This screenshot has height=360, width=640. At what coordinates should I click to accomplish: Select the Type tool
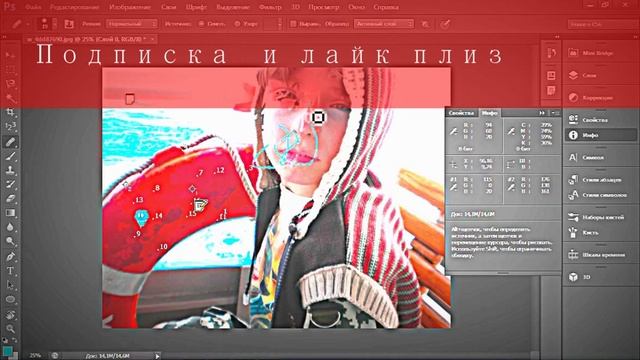point(10,271)
